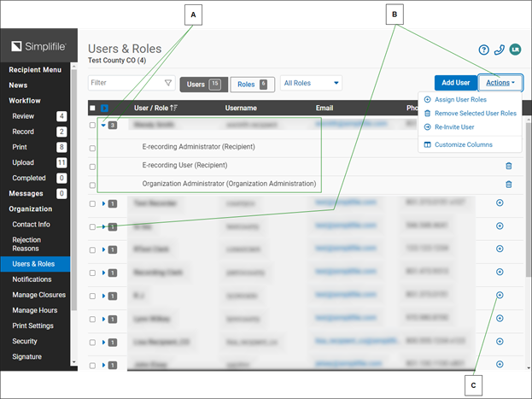This screenshot has height=399, width=532.
Task: Click the sidebar scrollbar up arrow
Action: point(74,66)
